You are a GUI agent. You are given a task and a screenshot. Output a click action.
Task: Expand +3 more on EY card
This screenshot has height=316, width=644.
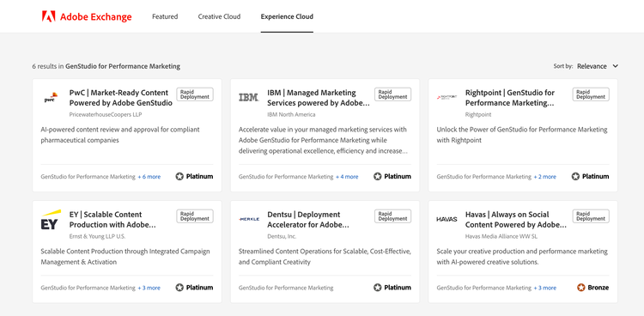coord(149,288)
